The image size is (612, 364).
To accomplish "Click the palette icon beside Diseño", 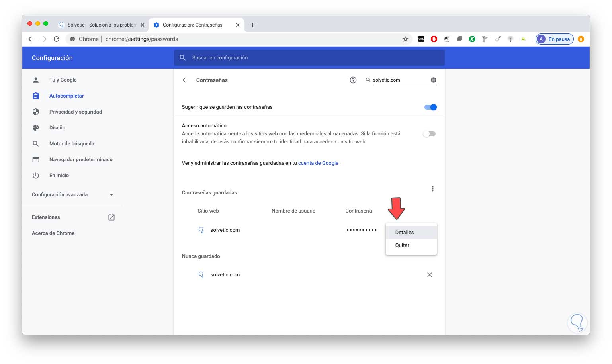I will point(36,128).
